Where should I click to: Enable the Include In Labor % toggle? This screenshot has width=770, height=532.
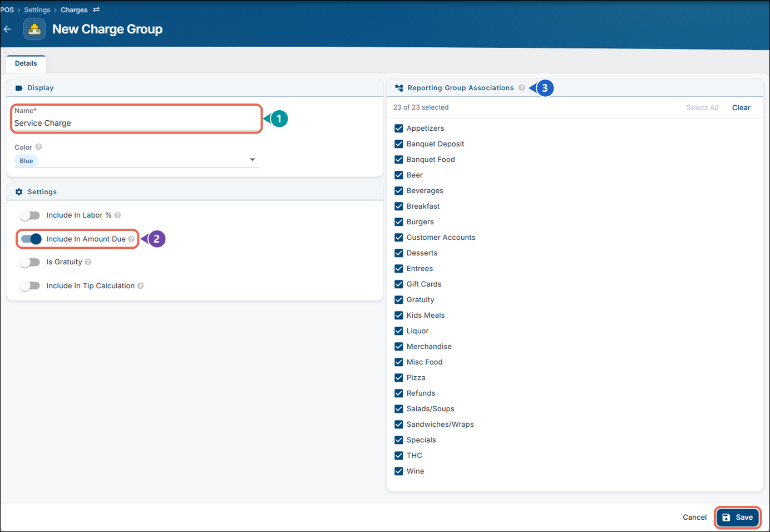coord(29,215)
